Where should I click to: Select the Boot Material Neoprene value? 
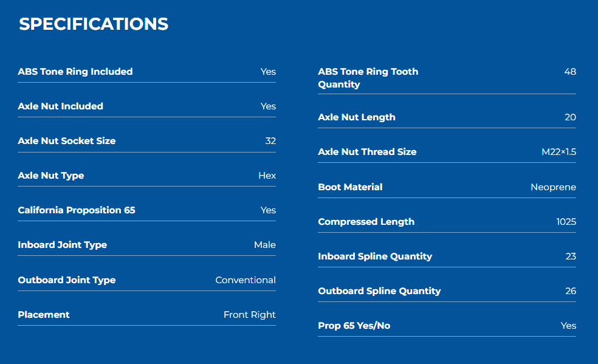tap(553, 187)
